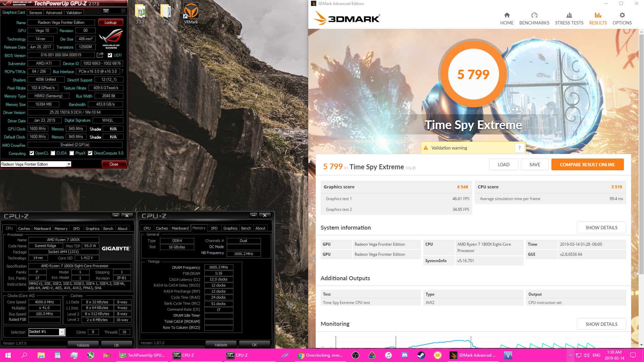Open Graphics tab in right CPU-Z window
Screen dimensions: 644x362
pyautogui.click(x=230, y=228)
